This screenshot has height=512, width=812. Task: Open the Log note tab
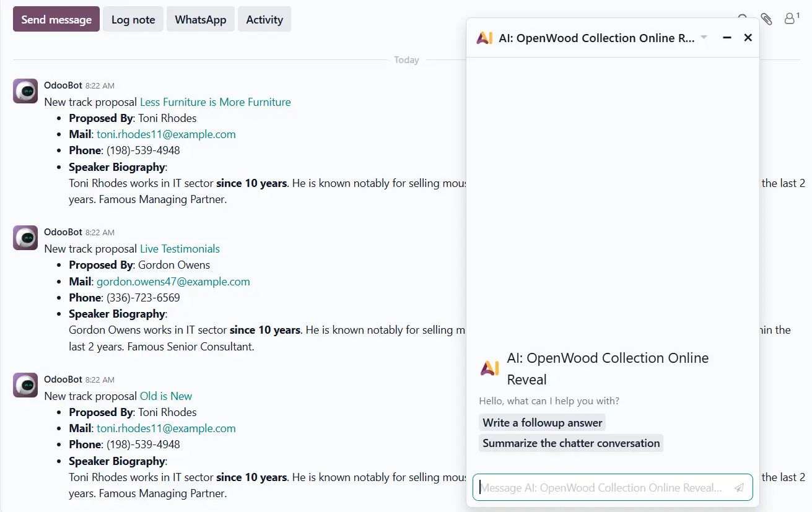(133, 19)
